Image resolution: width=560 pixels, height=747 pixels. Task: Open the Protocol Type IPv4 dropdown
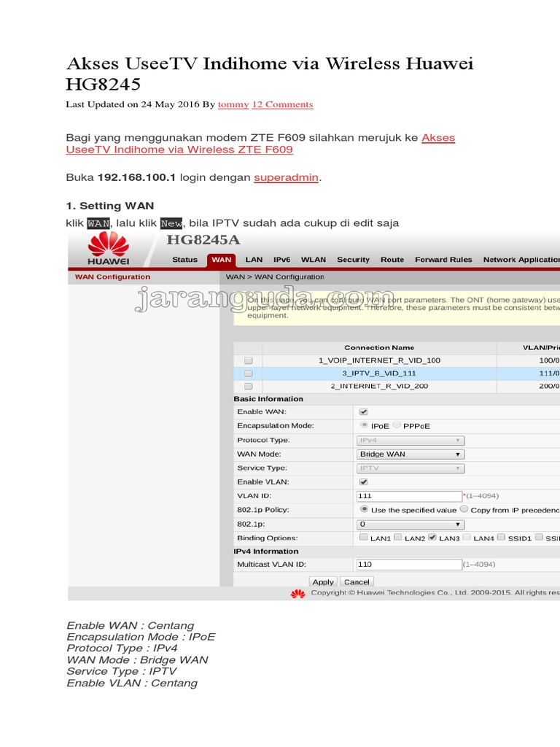(x=411, y=440)
